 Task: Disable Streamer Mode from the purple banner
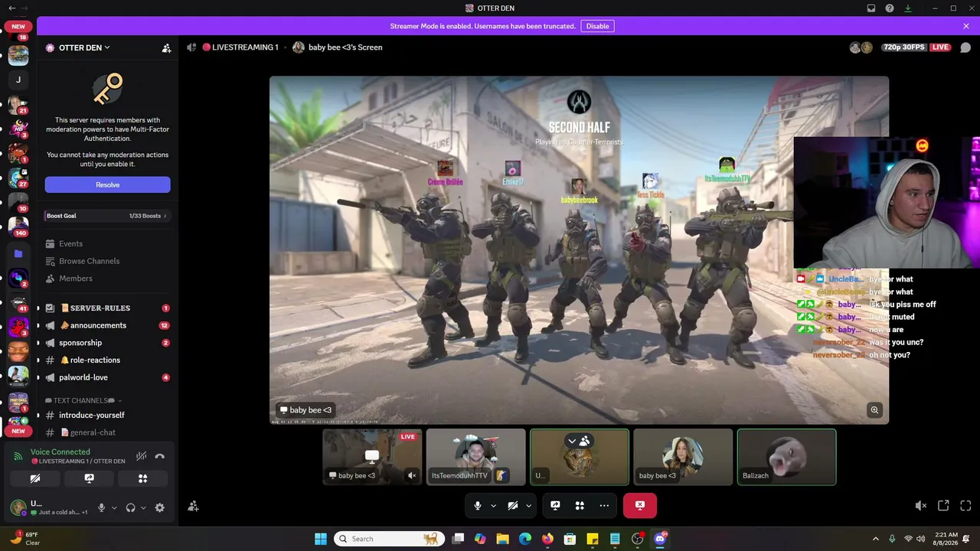pos(597,26)
